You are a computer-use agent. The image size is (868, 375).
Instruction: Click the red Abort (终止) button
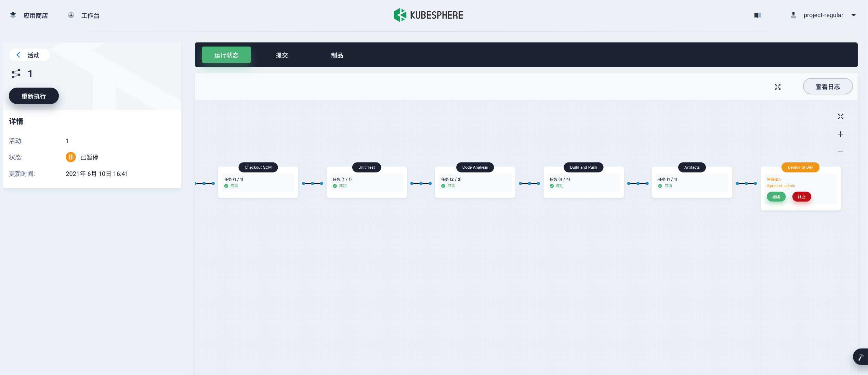point(801,197)
